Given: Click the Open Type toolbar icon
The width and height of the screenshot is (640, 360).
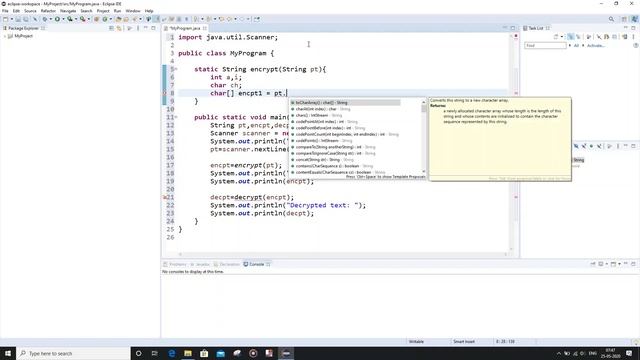Looking at the screenshot, I should (119, 19).
